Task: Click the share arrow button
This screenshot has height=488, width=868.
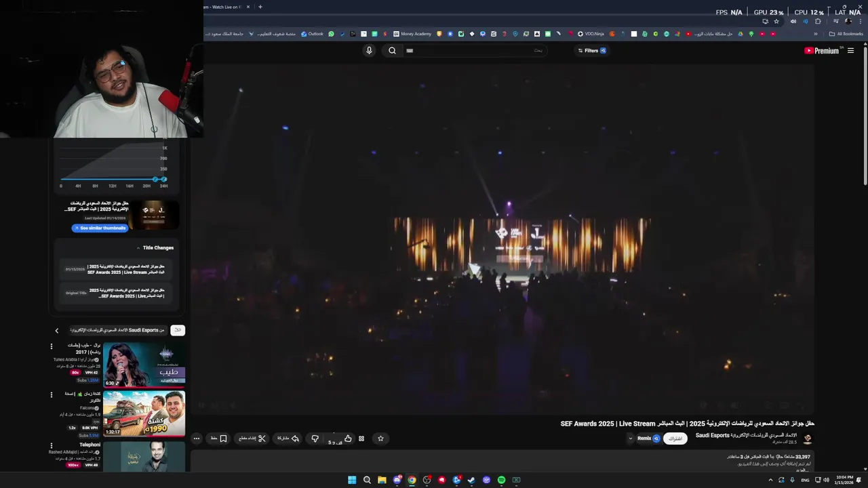Action: coord(288,439)
